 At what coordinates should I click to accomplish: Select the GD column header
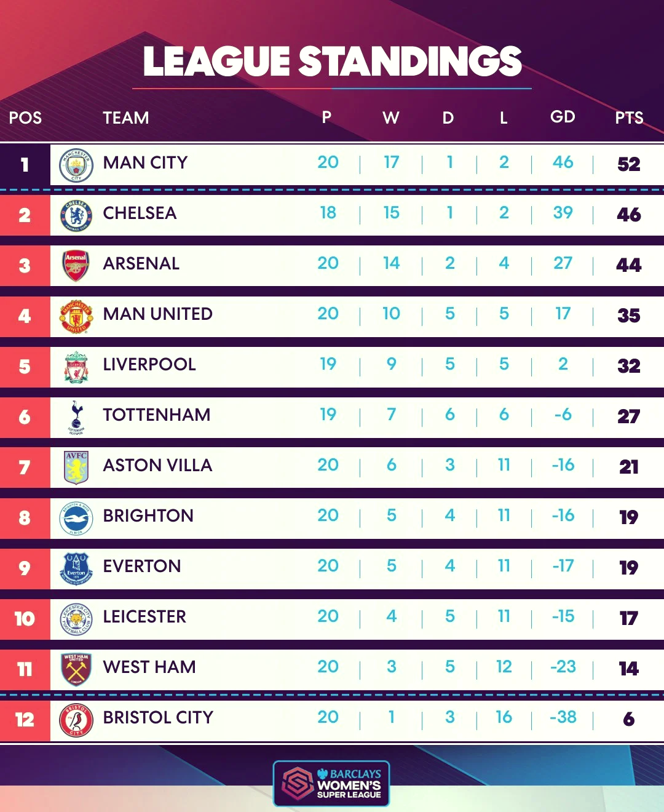click(563, 117)
